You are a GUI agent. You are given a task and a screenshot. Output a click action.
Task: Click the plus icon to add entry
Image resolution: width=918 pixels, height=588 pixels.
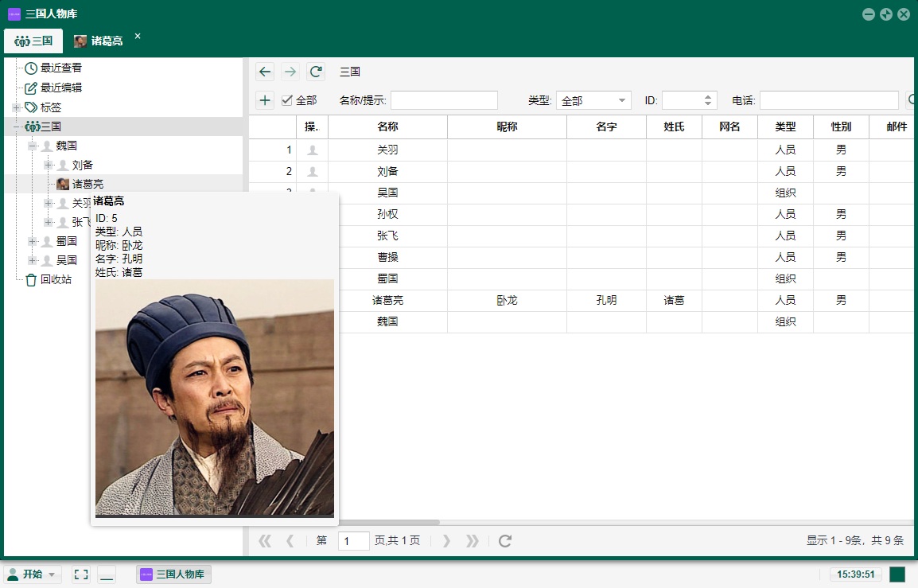(x=265, y=100)
